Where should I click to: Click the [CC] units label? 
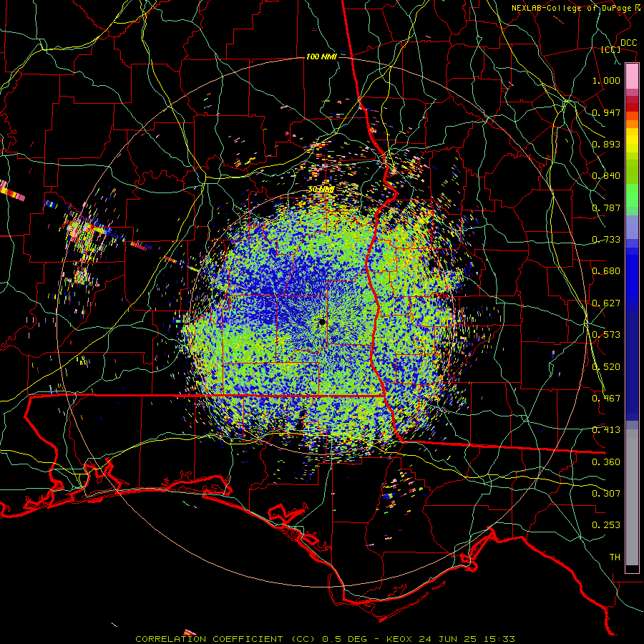pos(611,49)
